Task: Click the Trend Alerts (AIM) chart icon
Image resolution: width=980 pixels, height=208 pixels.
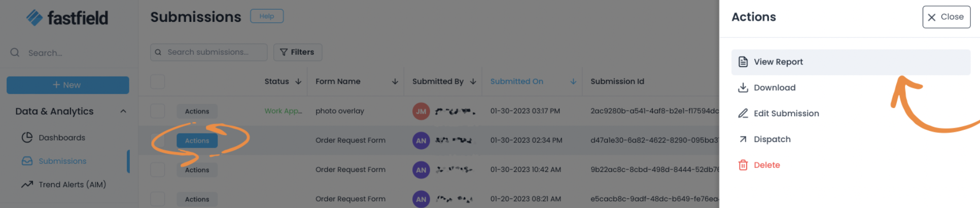Action: pyautogui.click(x=27, y=185)
